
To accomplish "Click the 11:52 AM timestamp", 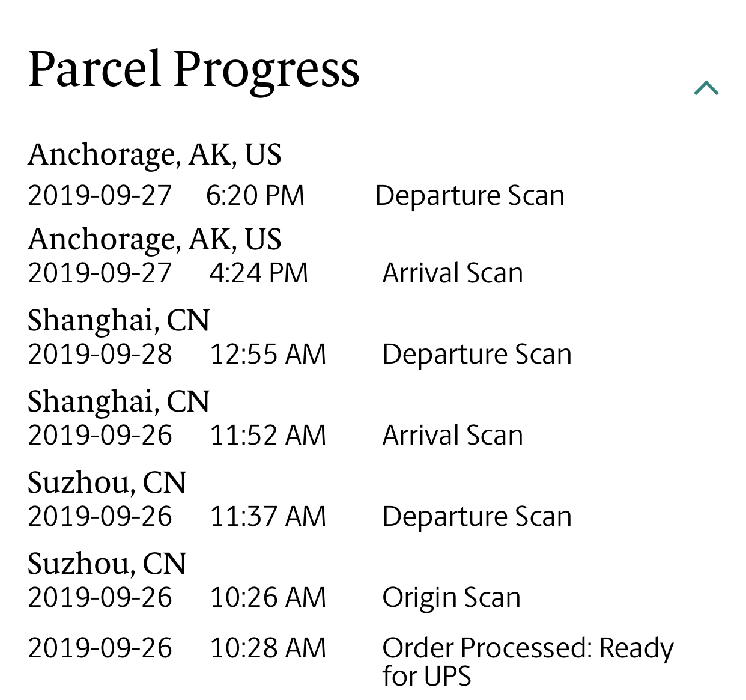I will pyautogui.click(x=268, y=436).
